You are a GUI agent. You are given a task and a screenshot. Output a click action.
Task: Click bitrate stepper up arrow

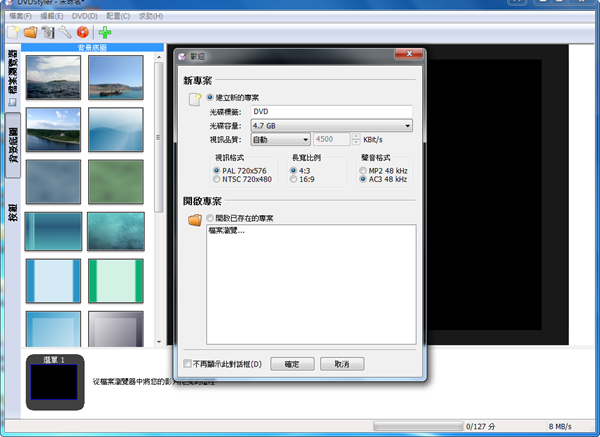point(356,136)
